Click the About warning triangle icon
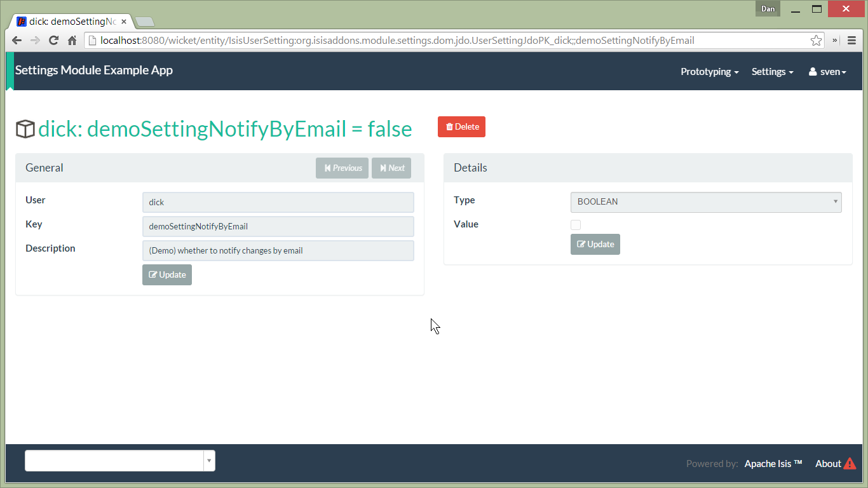Screen dimensions: 868x488 point(850,464)
